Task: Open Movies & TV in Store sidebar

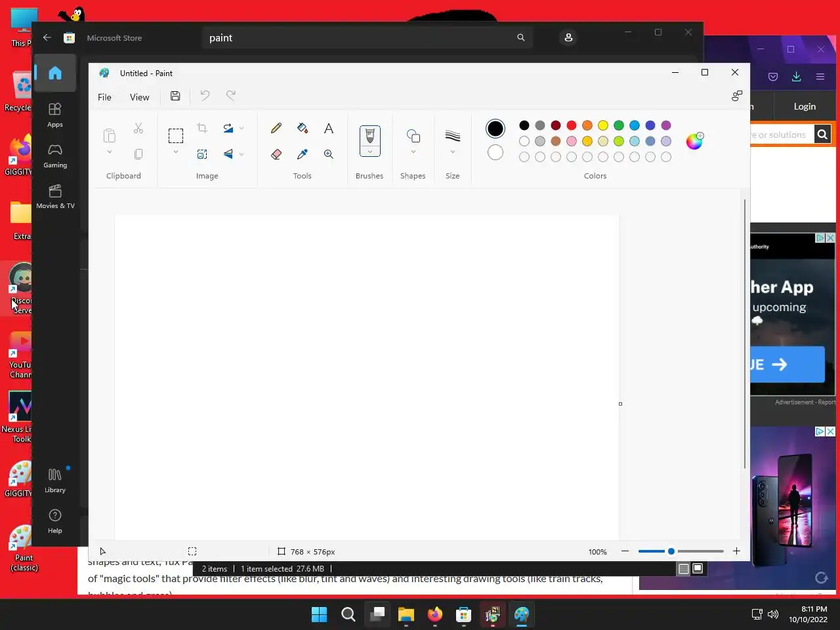Action: 55,197
